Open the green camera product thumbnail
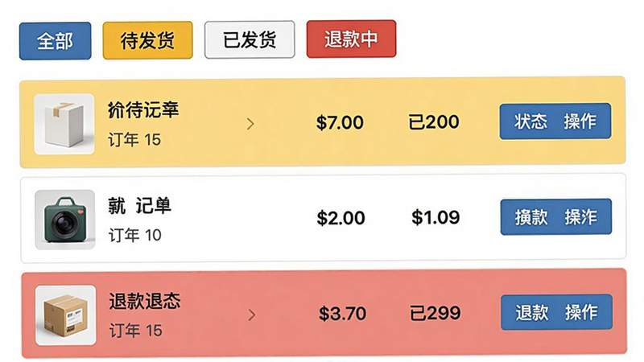644x362 pixels. point(65,220)
